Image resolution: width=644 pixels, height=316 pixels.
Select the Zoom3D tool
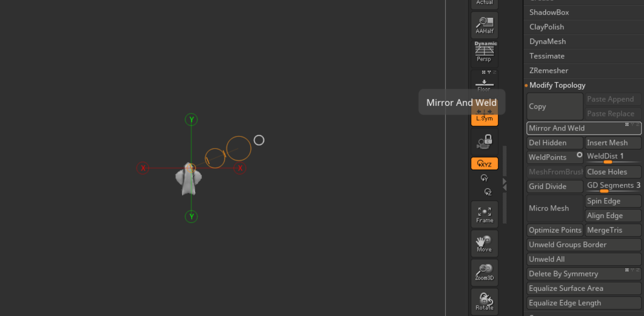484,272
